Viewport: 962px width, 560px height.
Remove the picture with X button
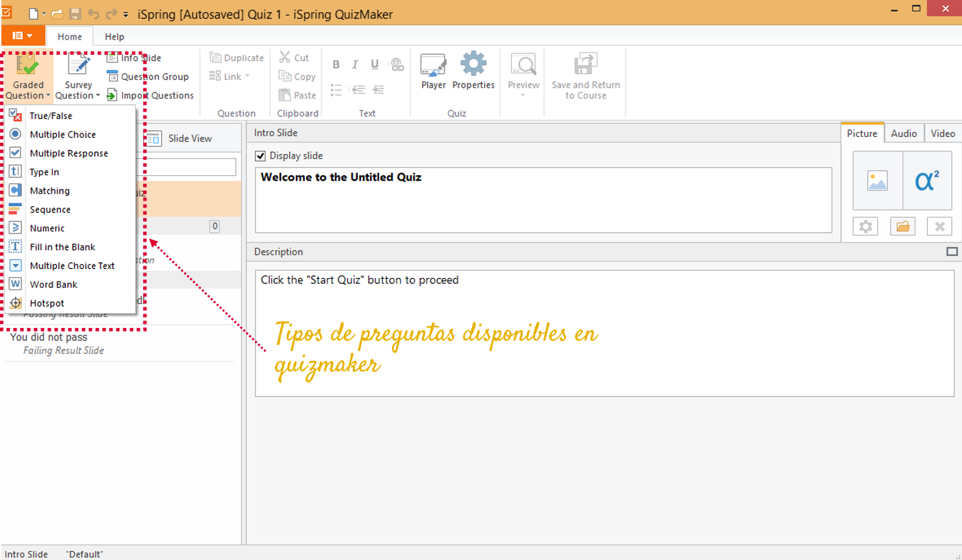point(939,227)
